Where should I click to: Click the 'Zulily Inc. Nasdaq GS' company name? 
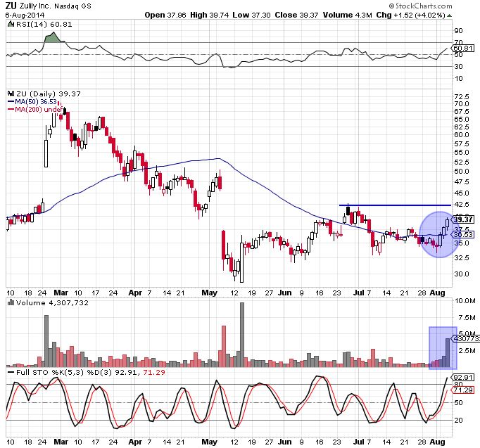coord(56,6)
